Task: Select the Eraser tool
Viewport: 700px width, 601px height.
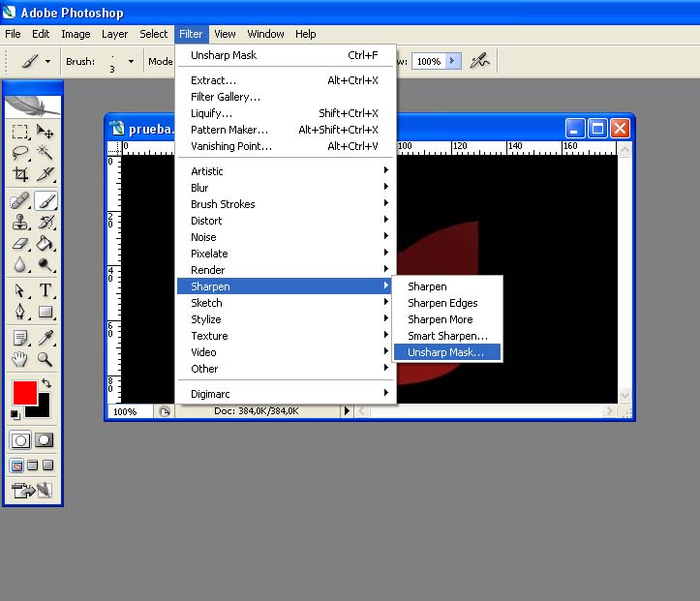Action: click(x=19, y=244)
